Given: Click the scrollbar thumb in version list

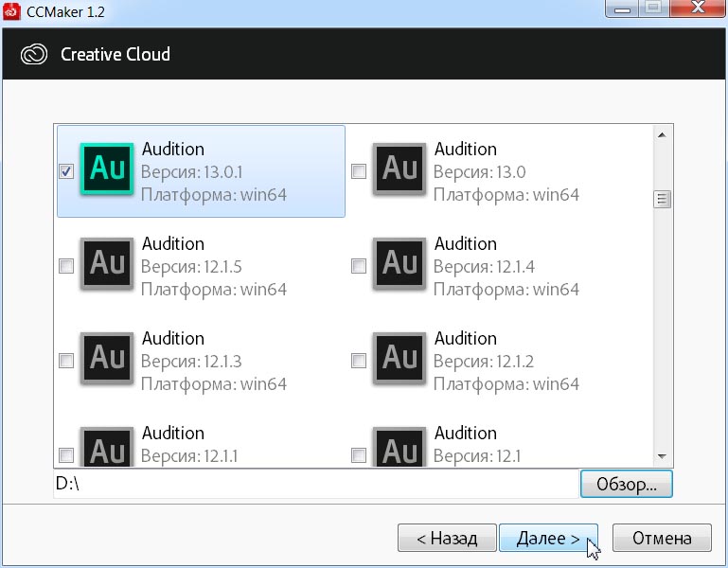Looking at the screenshot, I should pos(662,200).
